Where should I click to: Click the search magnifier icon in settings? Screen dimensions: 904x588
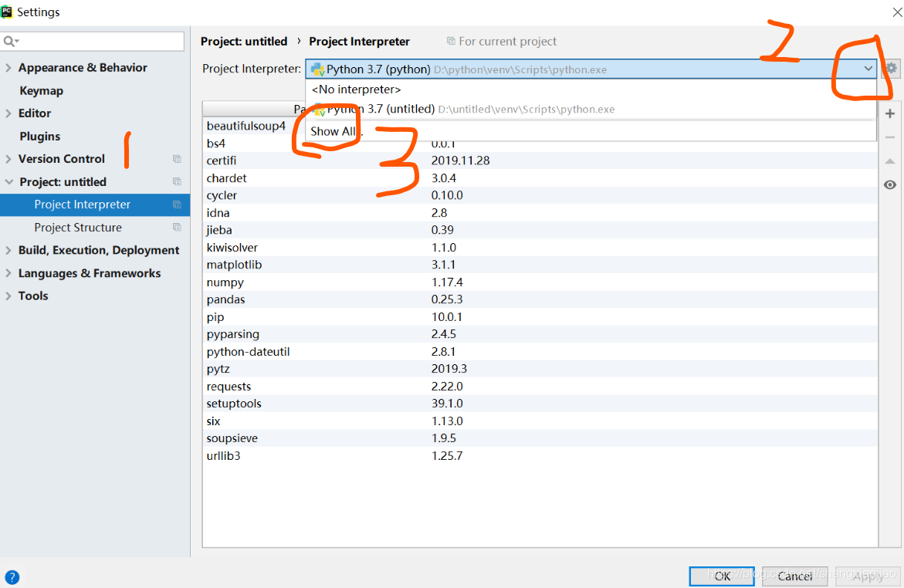11,41
